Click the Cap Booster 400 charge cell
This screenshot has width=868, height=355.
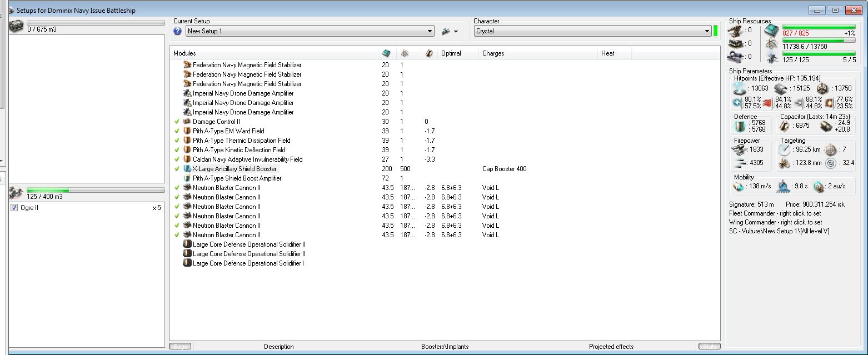pyautogui.click(x=504, y=168)
